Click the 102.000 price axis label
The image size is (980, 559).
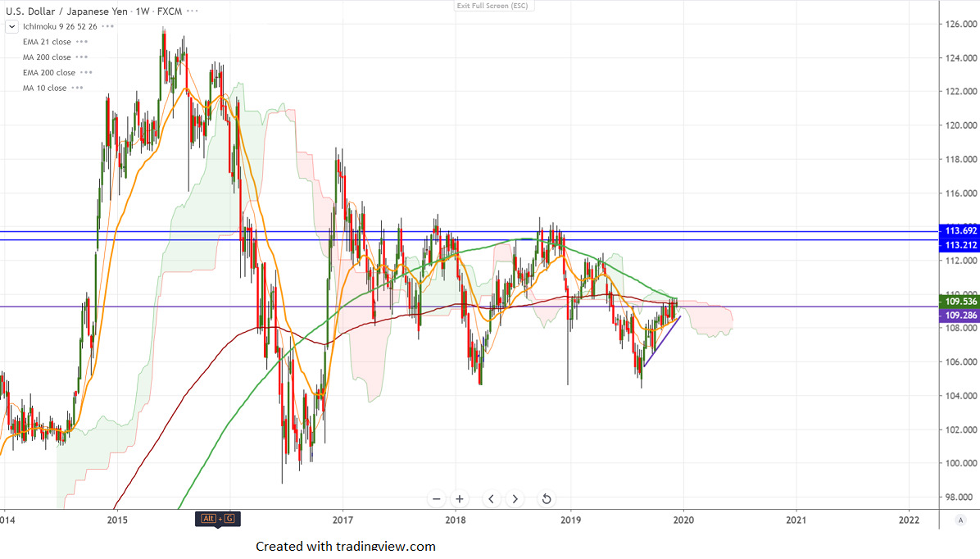pos(960,429)
